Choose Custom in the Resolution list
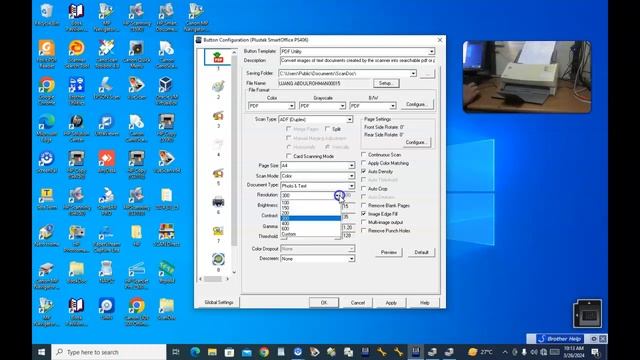Image resolution: width=640 pixels, height=360 pixels. point(311,234)
